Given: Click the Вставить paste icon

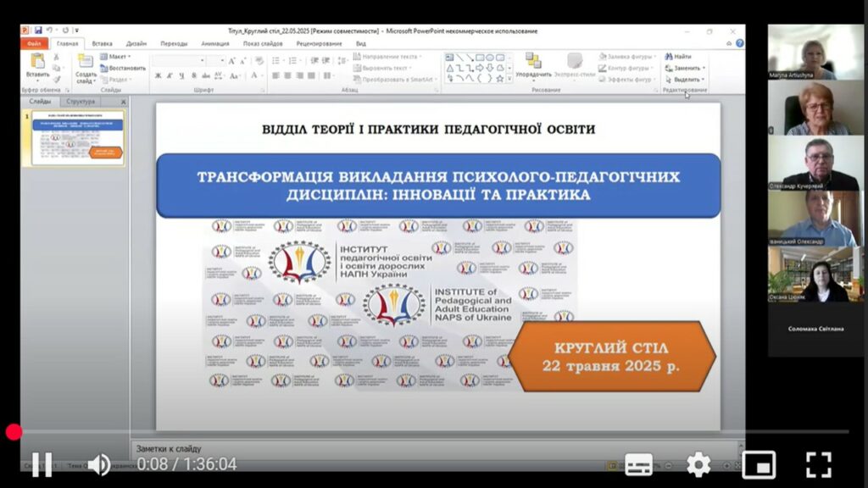Looking at the screenshot, I should click(37, 61).
